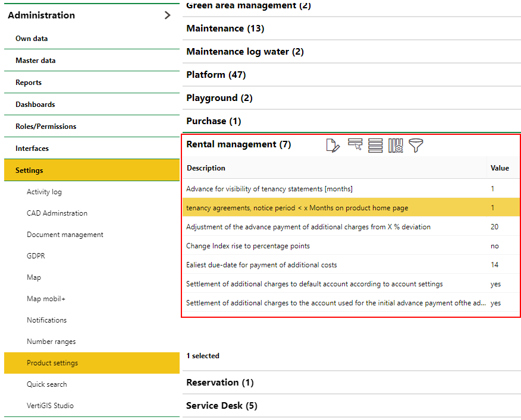Select the Ealiest due-date for payment row
Screen dimensions: 521x420
[261, 265]
